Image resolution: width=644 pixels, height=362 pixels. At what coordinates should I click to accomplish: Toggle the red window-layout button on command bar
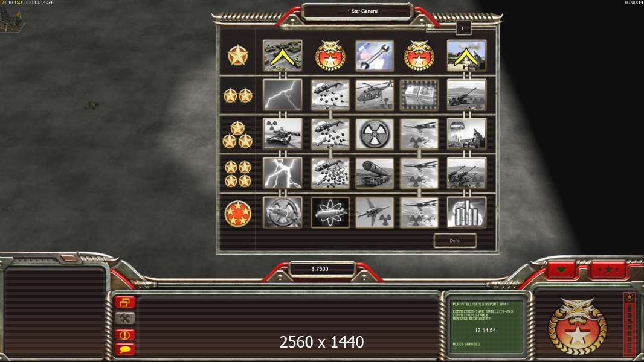(125, 302)
